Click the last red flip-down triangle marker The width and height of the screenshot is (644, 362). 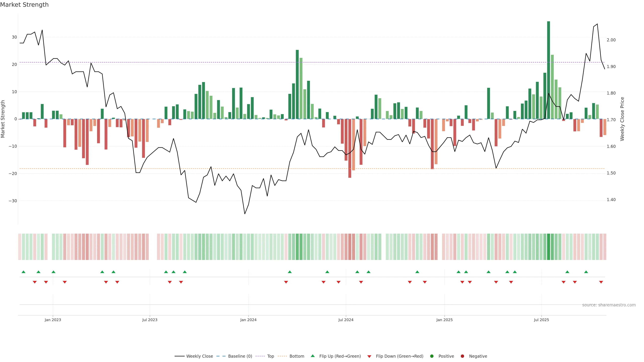[601, 282]
